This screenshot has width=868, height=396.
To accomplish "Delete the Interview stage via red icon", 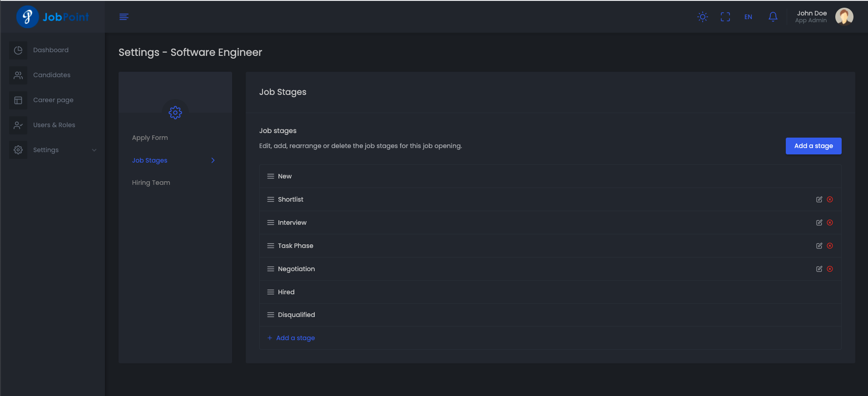I will click(830, 223).
